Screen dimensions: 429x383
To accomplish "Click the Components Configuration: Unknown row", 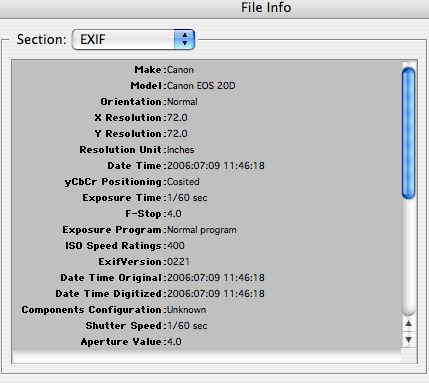I will 206,310.
